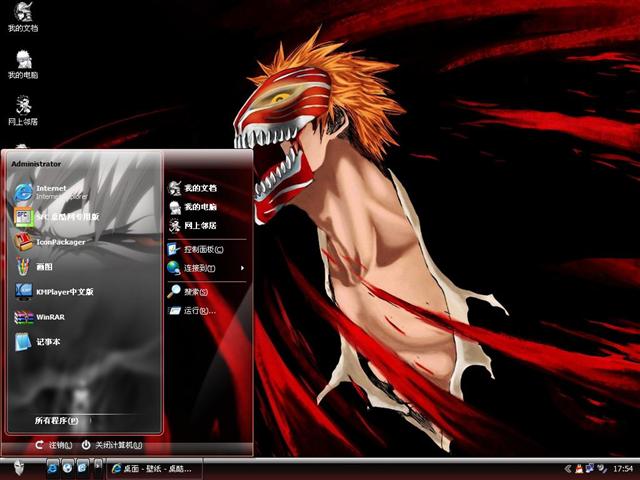Expand the 连接到(T) submenu arrow
The width and height of the screenshot is (640, 480).
[x=242, y=268]
